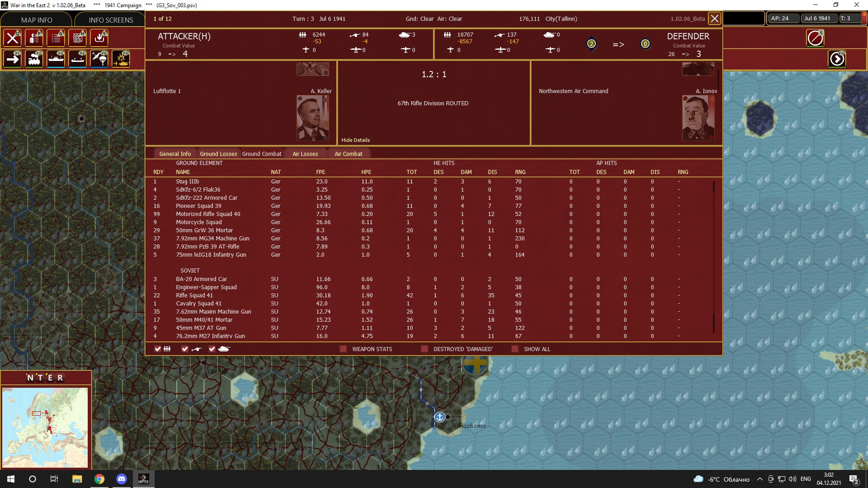This screenshot has height=488, width=868.
Task: Open the battle sites view (F11) icon
Action: [121, 59]
